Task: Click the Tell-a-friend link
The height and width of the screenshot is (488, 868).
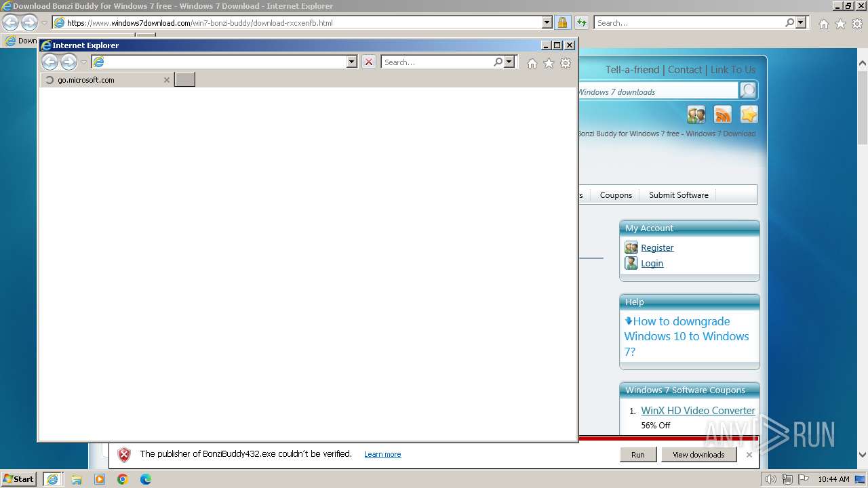Action: coord(632,70)
